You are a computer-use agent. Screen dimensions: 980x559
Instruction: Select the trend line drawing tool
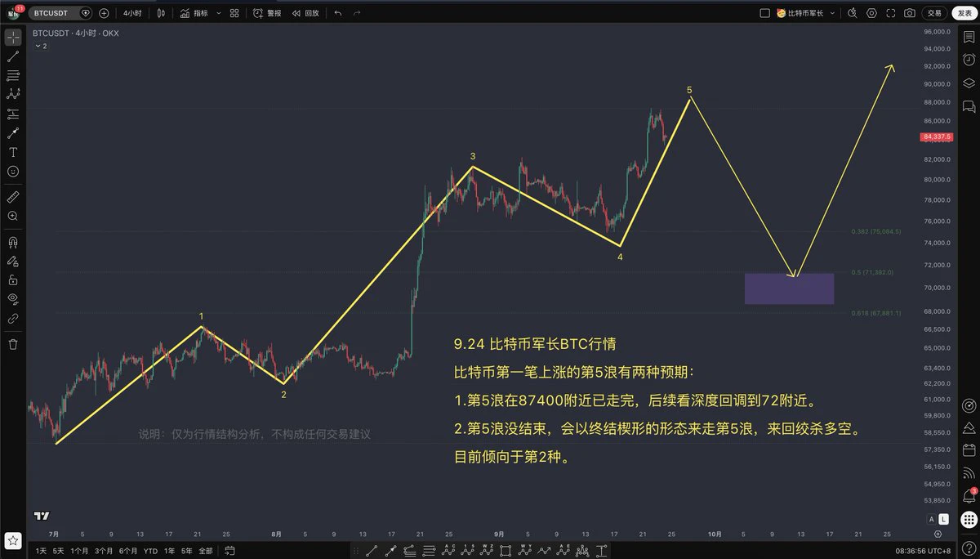coord(13,56)
